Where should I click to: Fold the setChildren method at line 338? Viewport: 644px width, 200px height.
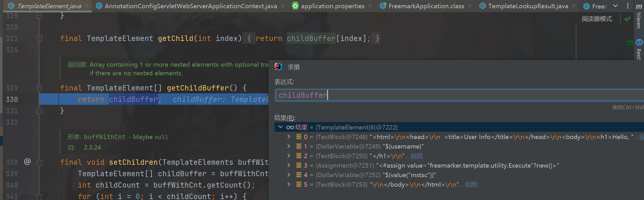coord(39,163)
